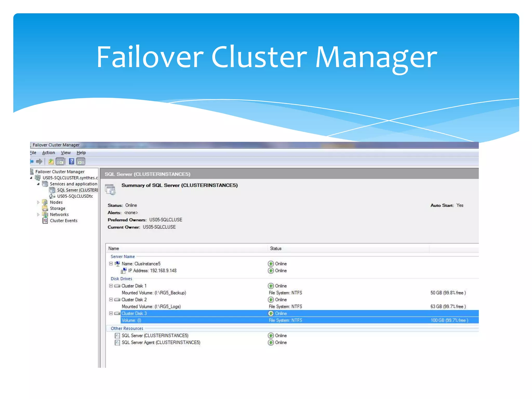
Task: Click the up one level folder icon
Action: pyautogui.click(x=51, y=162)
